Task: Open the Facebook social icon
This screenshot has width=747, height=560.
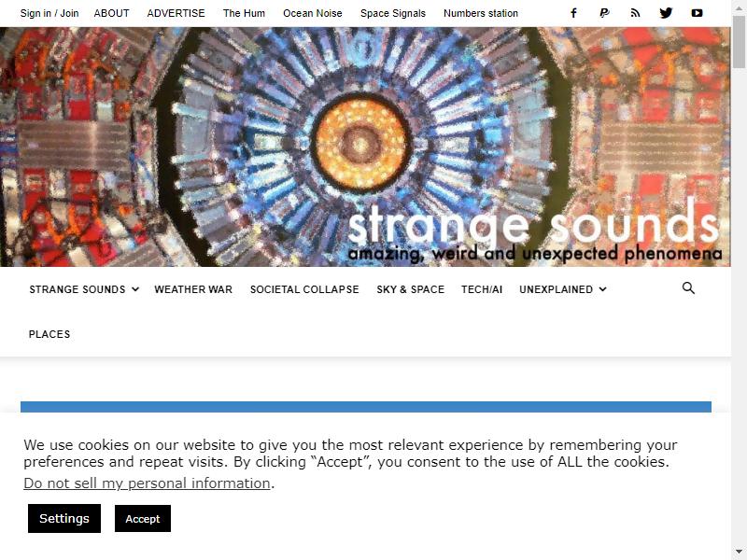Action: click(x=573, y=13)
